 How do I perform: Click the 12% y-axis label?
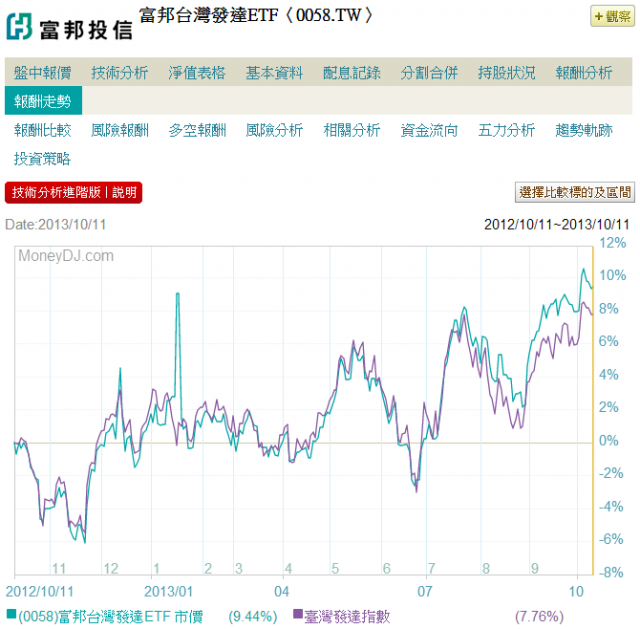[x=612, y=243]
